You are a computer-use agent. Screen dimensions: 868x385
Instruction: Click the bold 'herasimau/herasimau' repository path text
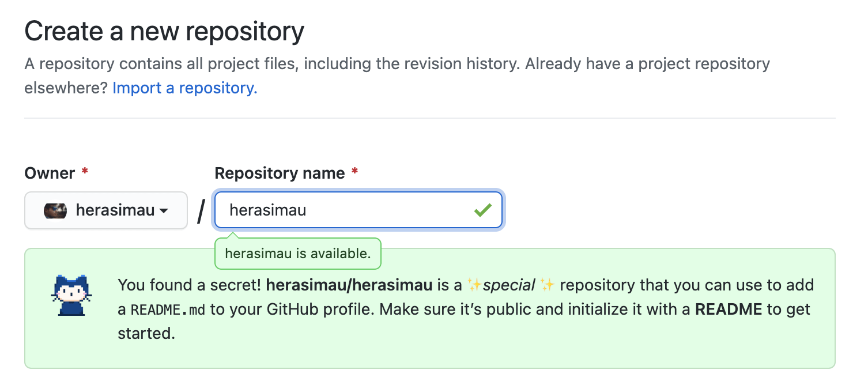tap(349, 285)
